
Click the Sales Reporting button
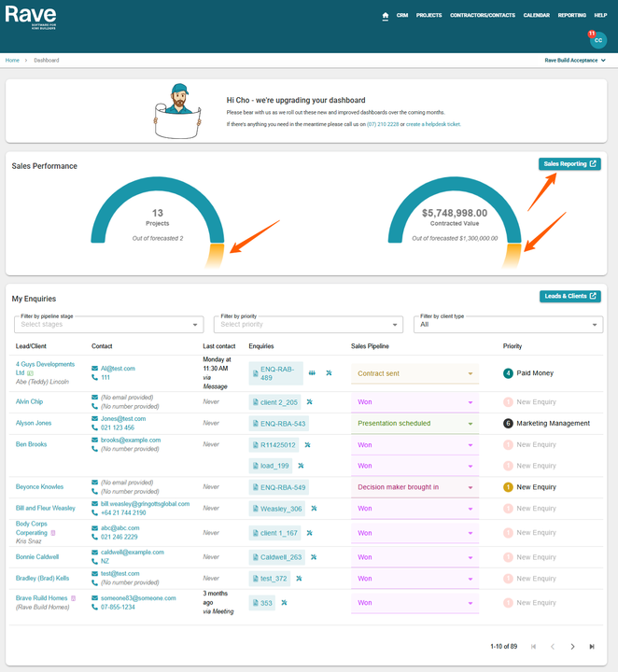pyautogui.click(x=569, y=163)
